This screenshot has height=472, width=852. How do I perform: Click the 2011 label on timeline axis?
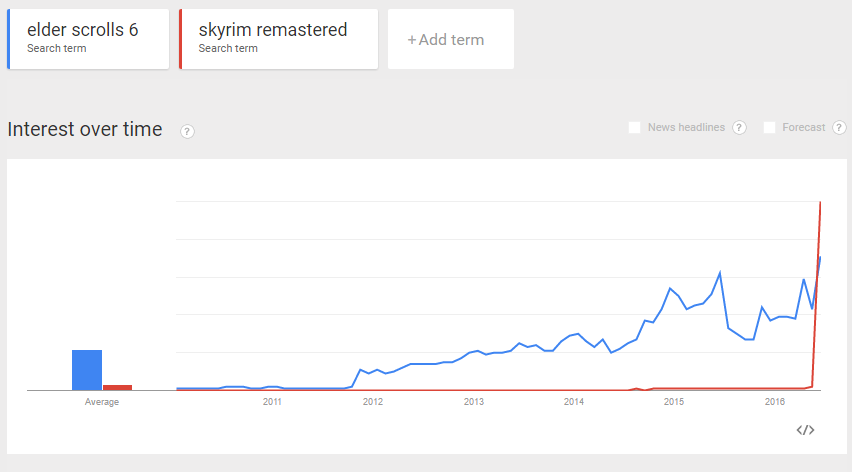[272, 402]
